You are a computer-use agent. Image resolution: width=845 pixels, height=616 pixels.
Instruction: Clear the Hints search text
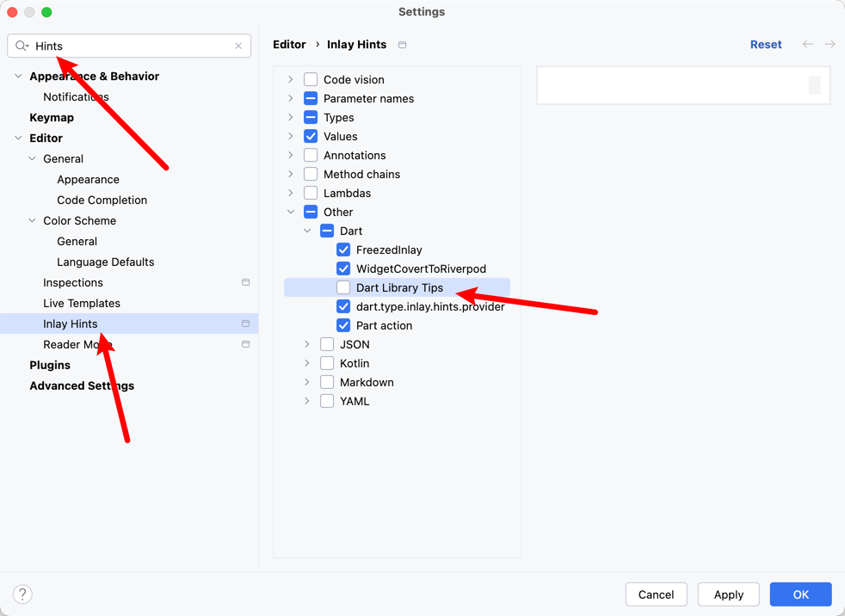pos(238,46)
